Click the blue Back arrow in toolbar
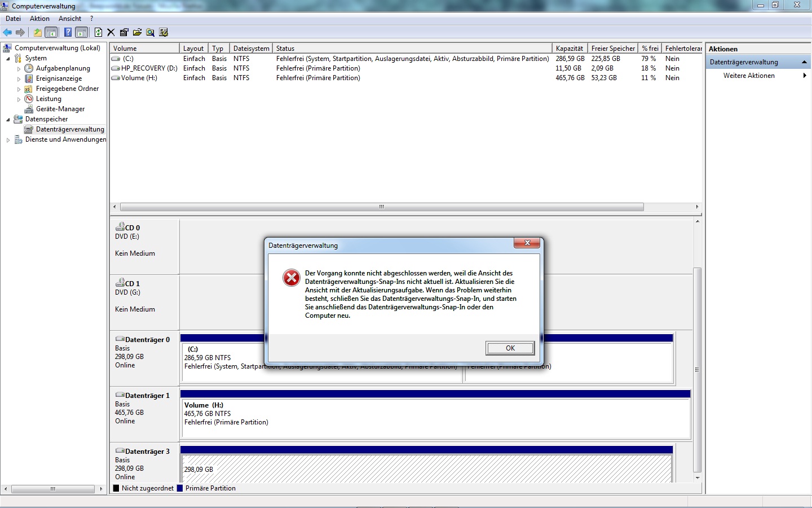812x508 pixels. tap(7, 32)
